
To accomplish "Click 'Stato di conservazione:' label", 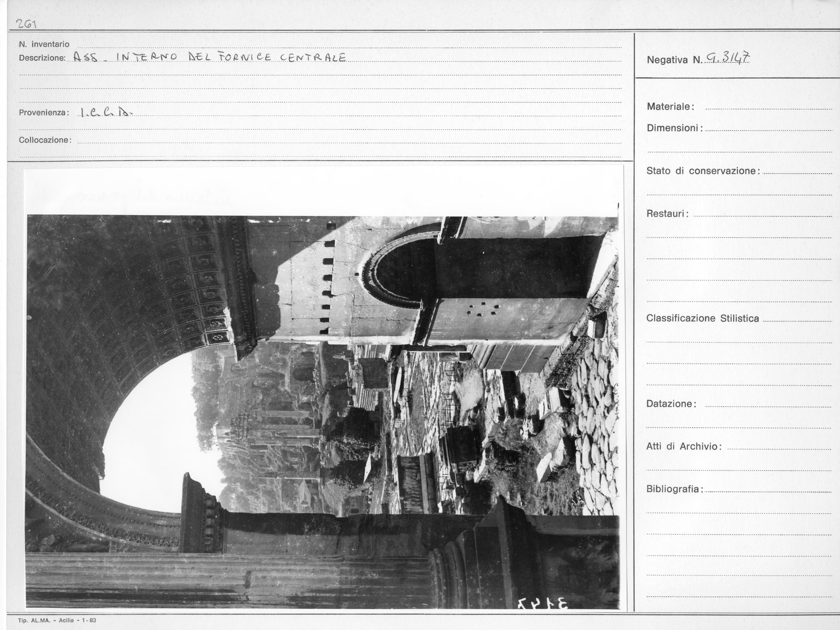I will pos(703,171).
